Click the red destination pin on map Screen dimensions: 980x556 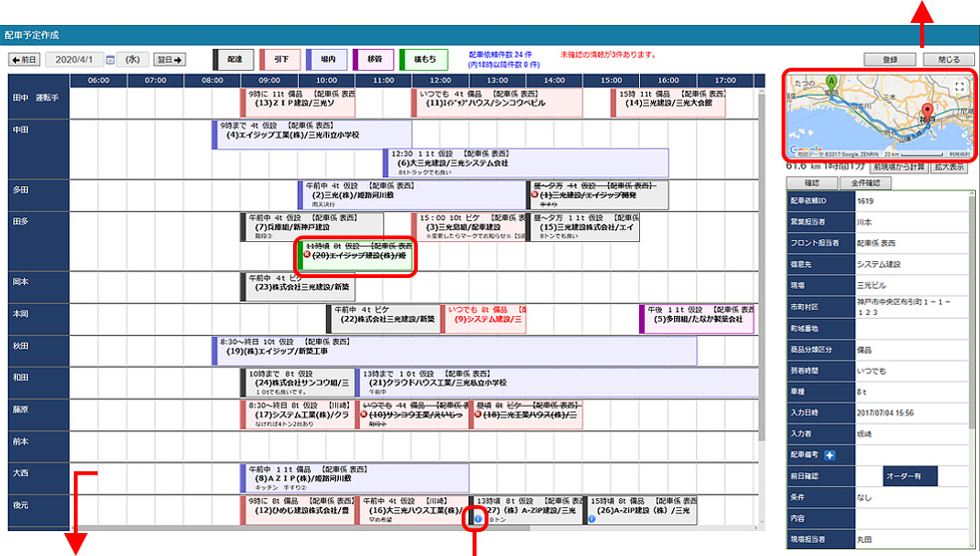point(926,111)
